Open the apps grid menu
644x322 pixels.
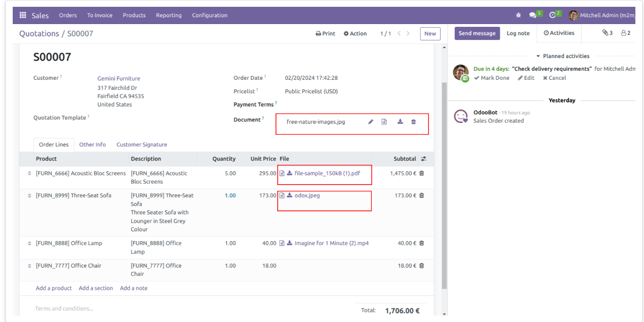[22, 15]
